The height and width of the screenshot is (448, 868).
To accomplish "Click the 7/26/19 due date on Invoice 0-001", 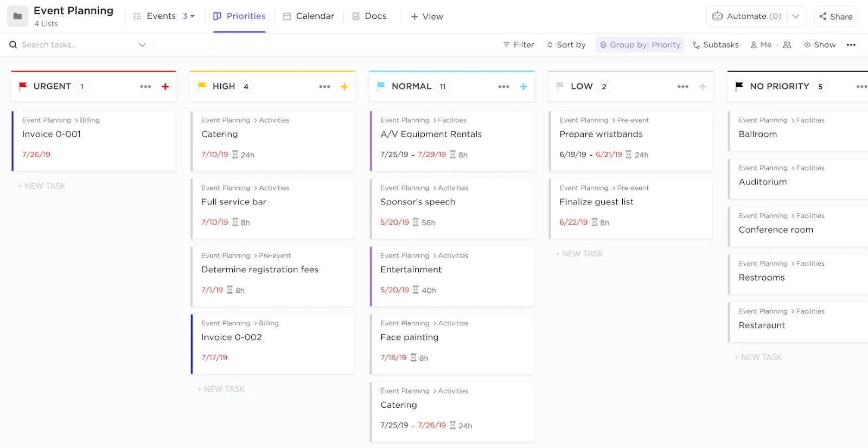I will click(36, 155).
